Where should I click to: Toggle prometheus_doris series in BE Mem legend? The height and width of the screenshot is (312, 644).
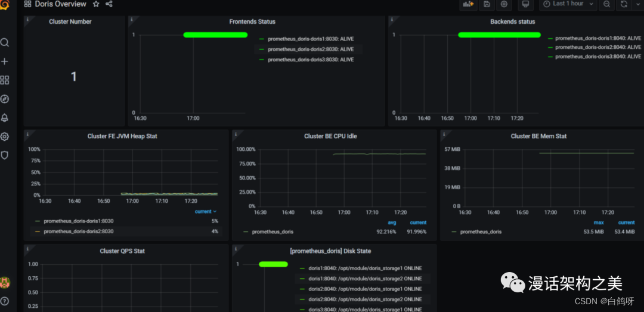coord(481,232)
